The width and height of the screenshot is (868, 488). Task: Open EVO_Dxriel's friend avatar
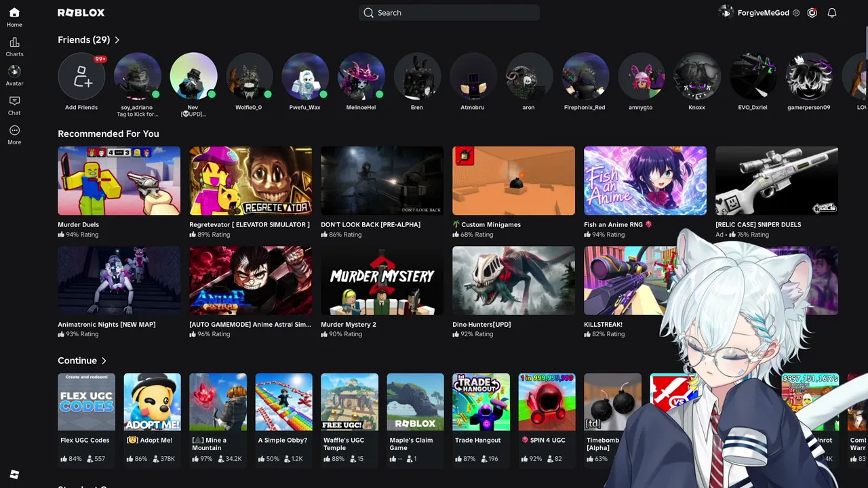(x=753, y=77)
